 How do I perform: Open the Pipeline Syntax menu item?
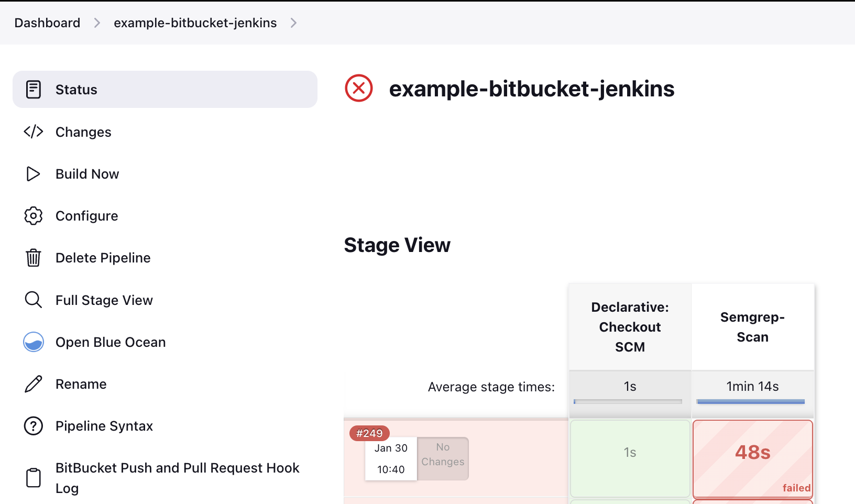(x=104, y=426)
